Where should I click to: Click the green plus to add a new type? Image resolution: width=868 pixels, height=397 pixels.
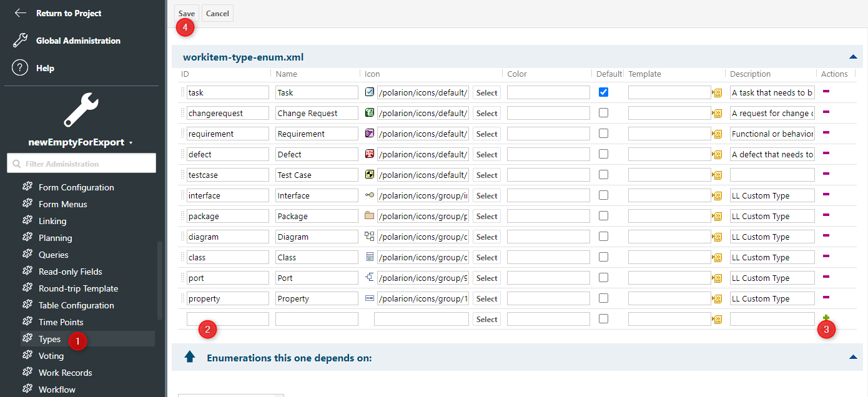coord(826,318)
